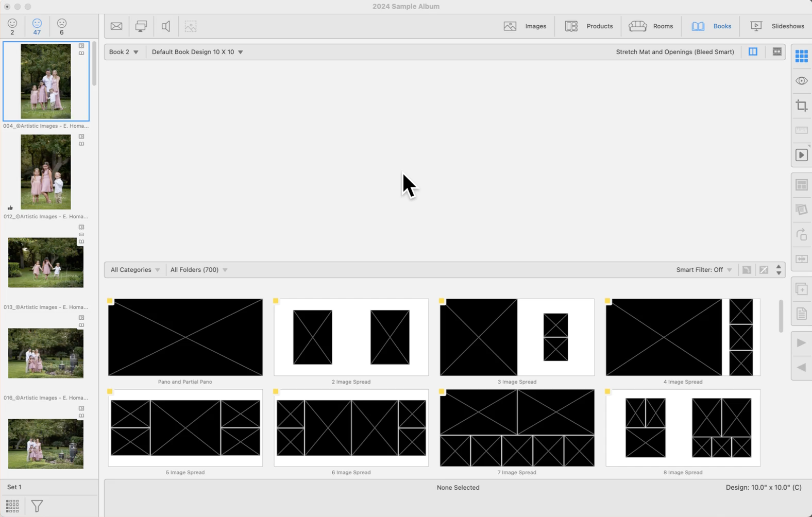Click the slideshow play icon in sidebar

[x=801, y=156]
